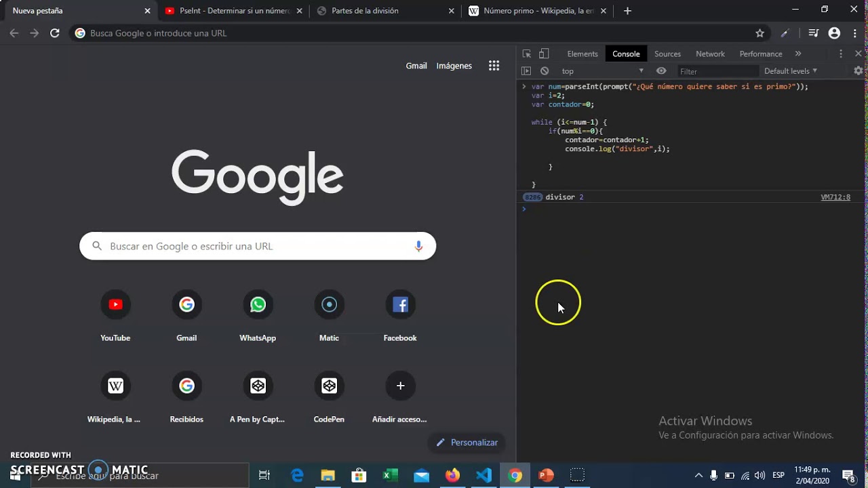Click the pen extension icon in the toolbar
The image size is (868, 488).
tap(785, 33)
